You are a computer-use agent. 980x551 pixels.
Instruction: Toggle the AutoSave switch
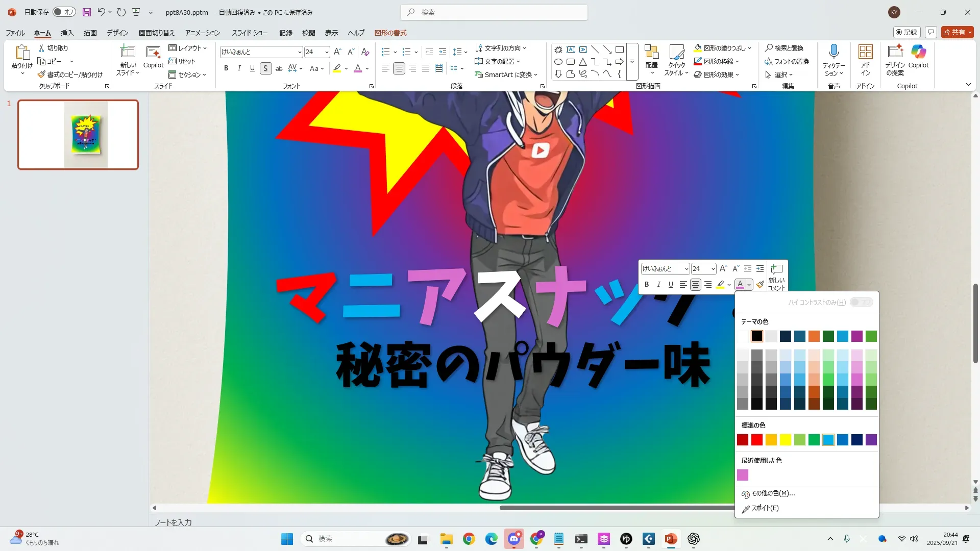tap(64, 12)
